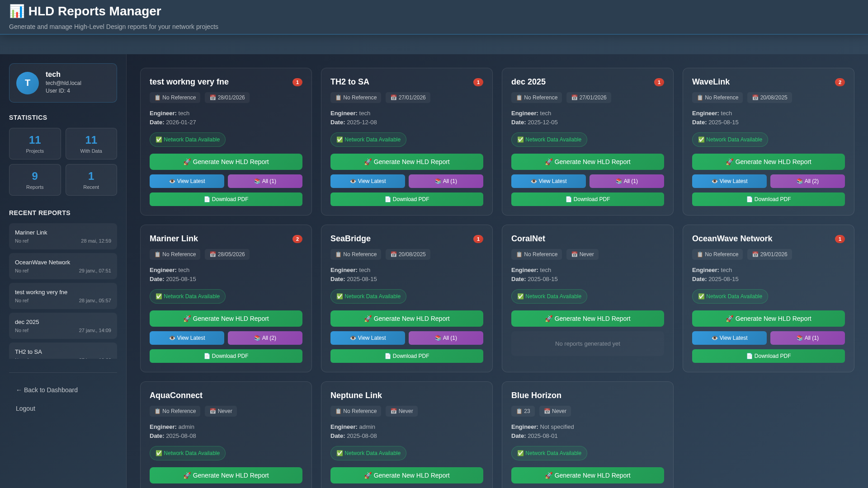Viewport: 868px width, 488px height.
Task: Click red count badge on dec 2025 card
Action: click(659, 82)
